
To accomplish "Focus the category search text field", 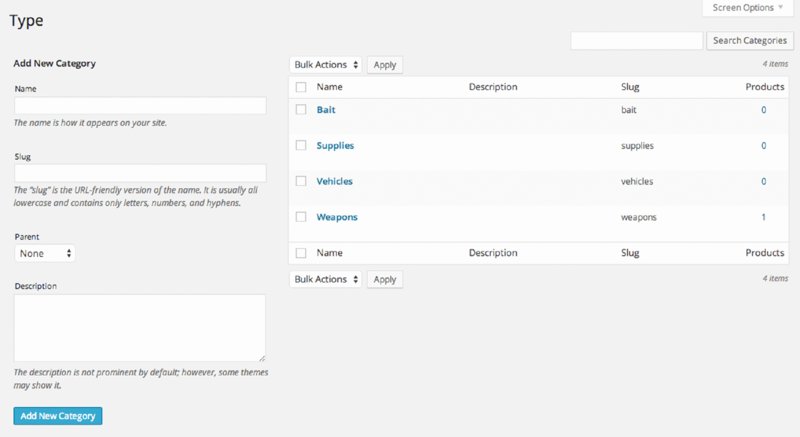I will pyautogui.click(x=636, y=41).
